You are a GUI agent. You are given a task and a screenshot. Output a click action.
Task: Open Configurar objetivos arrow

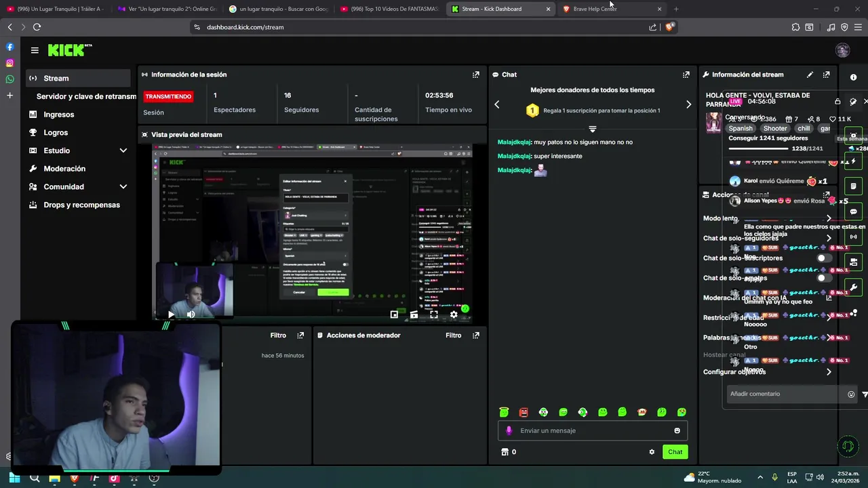(x=829, y=372)
